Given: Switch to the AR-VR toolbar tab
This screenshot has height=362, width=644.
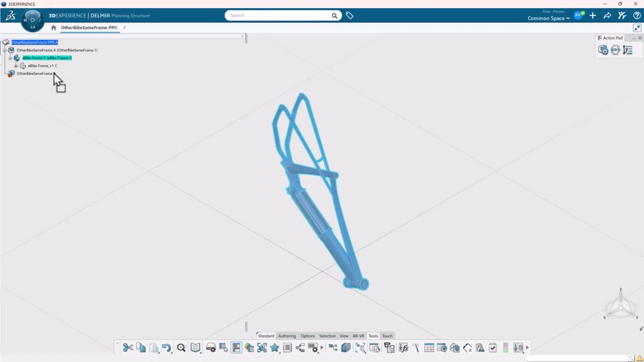Looking at the screenshot, I should click(358, 336).
